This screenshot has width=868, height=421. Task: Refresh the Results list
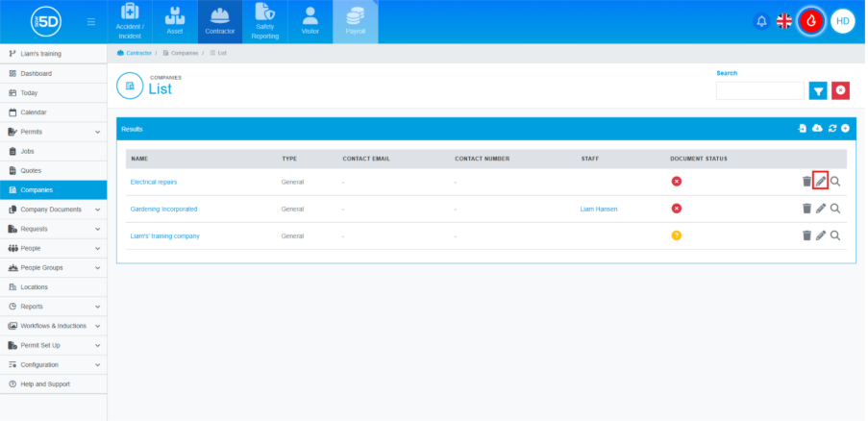point(831,129)
